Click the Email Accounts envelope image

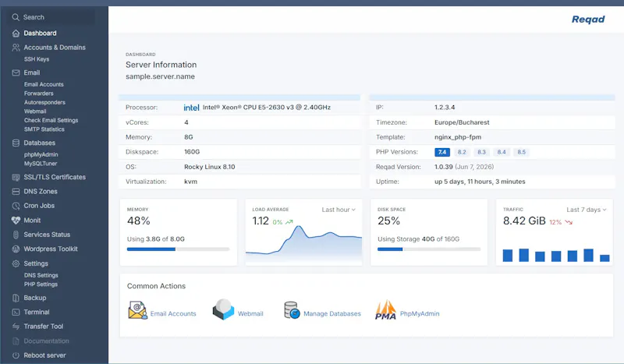pyautogui.click(x=138, y=310)
